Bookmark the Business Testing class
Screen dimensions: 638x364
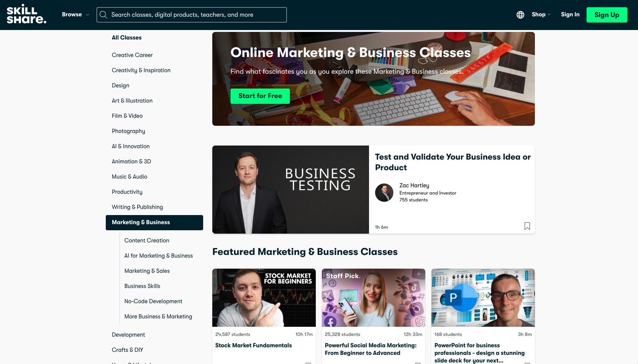pos(527,226)
